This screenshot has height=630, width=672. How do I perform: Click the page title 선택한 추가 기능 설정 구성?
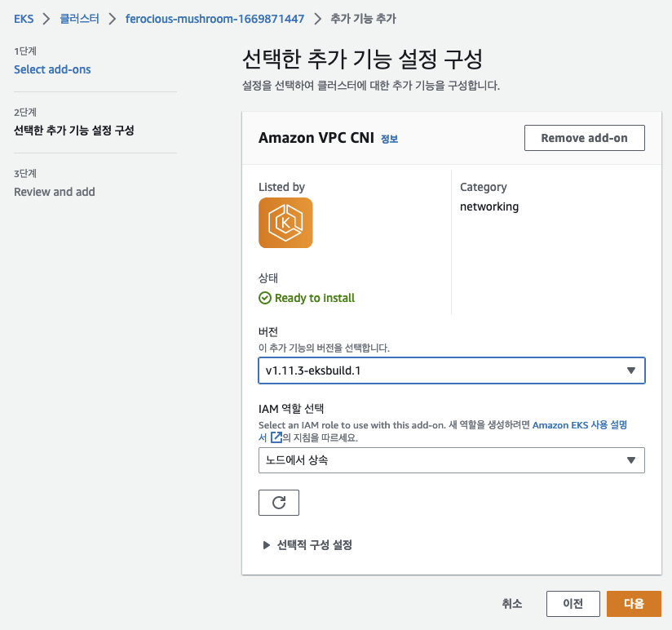coord(363,59)
